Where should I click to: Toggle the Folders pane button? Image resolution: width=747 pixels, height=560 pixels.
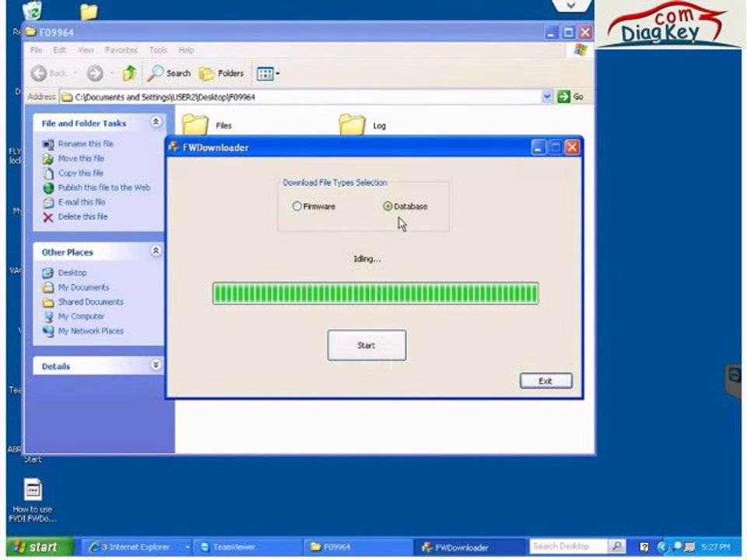click(222, 73)
